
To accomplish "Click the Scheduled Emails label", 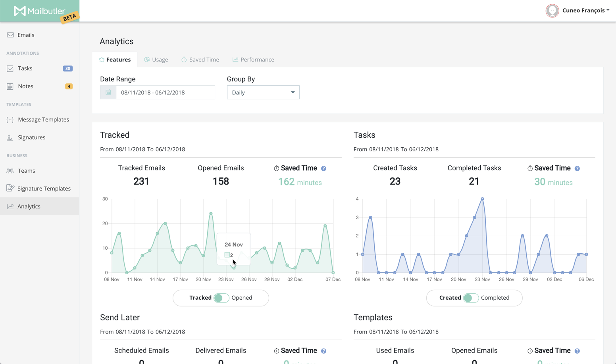I will click(x=142, y=351).
